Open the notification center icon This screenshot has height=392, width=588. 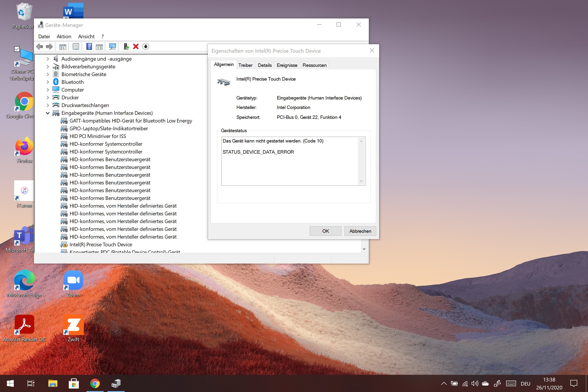[574, 383]
